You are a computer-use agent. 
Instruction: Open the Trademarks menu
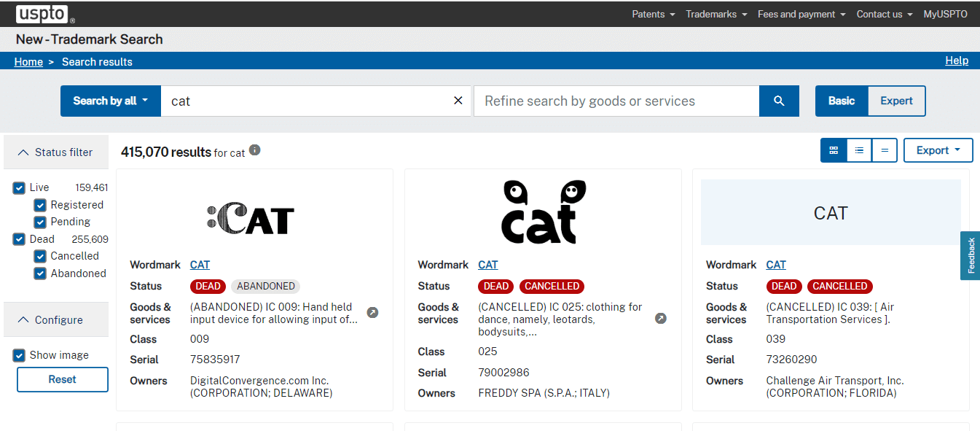[716, 14]
